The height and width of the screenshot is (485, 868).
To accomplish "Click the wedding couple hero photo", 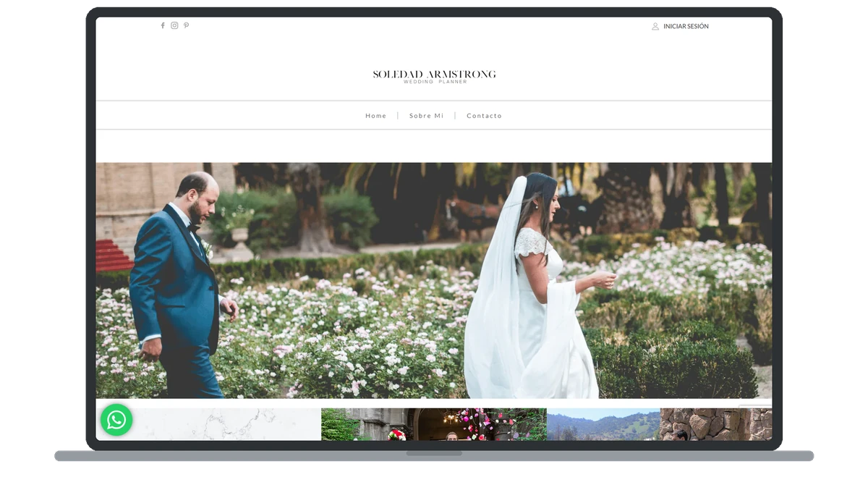I will coord(434,280).
